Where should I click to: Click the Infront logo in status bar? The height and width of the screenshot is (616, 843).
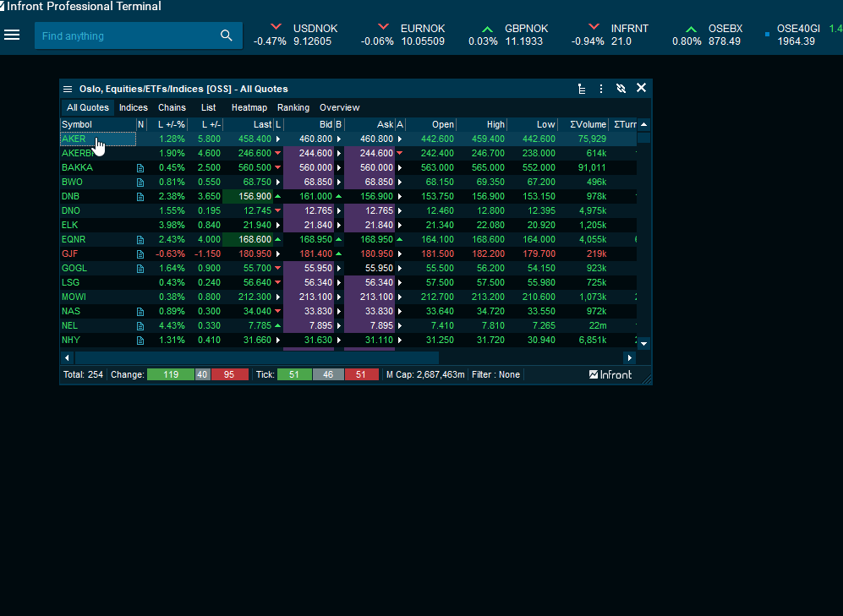point(610,374)
